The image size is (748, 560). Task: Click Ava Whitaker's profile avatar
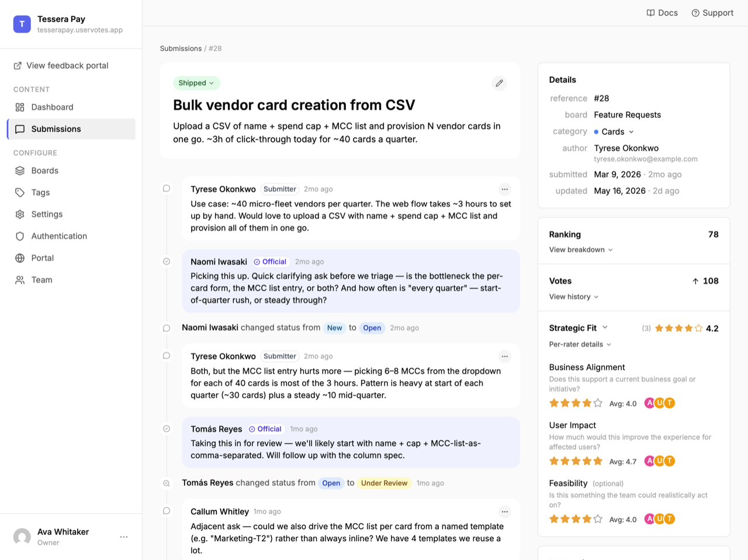[x=22, y=537]
